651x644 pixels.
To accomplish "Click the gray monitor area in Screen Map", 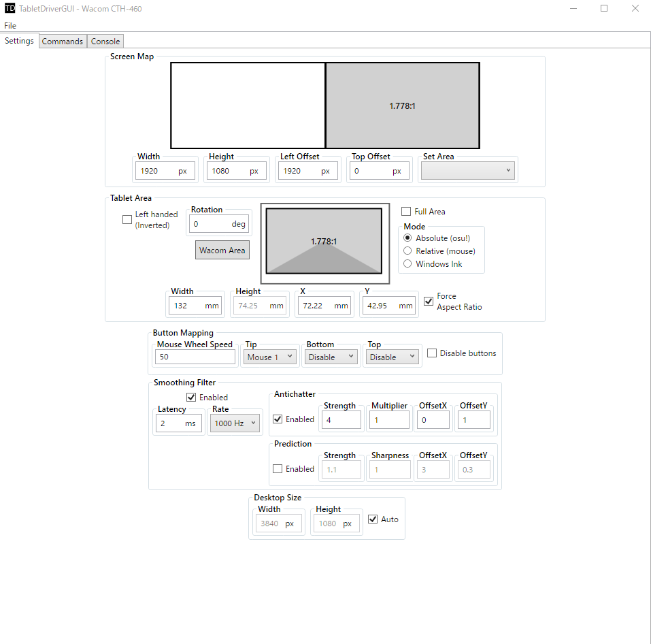I will (x=402, y=106).
